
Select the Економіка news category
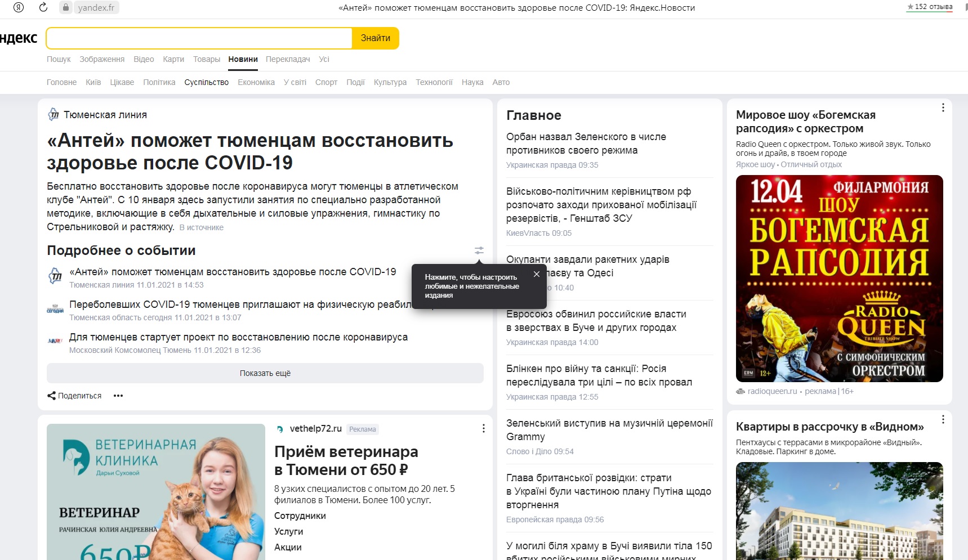pos(256,82)
